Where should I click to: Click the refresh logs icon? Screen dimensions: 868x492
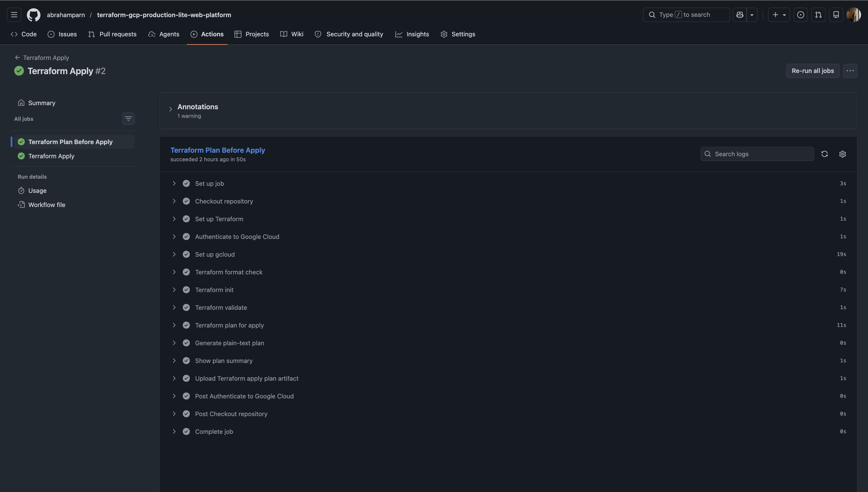824,154
